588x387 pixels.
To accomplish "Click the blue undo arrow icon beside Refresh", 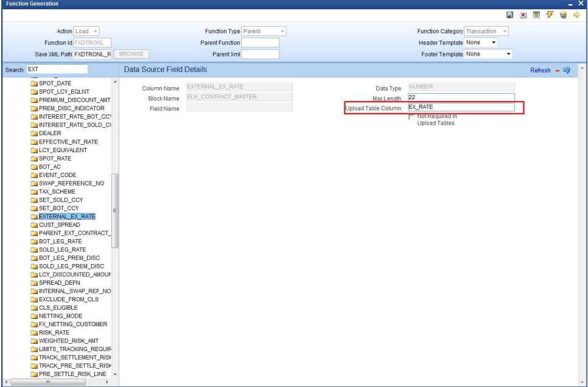I will point(566,70).
